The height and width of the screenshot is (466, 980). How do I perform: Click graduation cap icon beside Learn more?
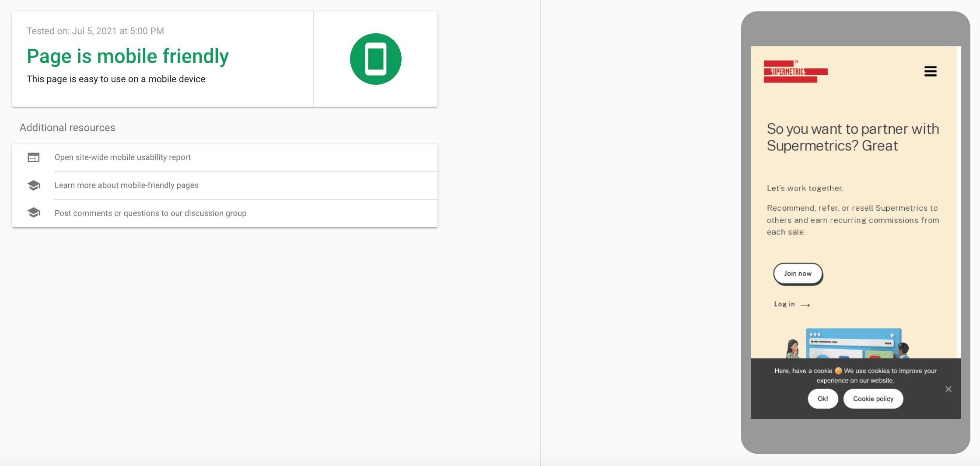click(34, 185)
